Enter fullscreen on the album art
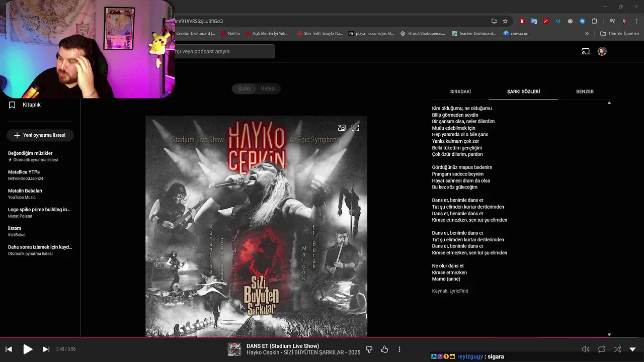Screen dimensions: 644x362 355,128
